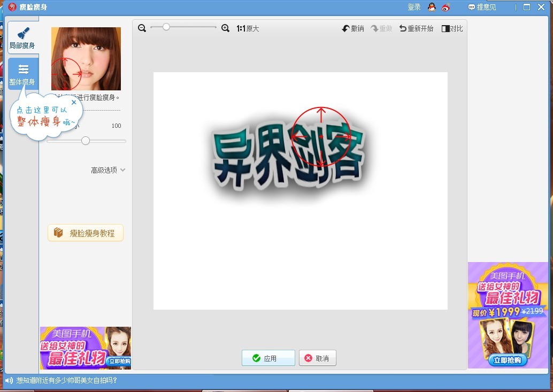Click the 秀 app logo icon
Viewport: 553px width, 392px height.
(x=12, y=7)
